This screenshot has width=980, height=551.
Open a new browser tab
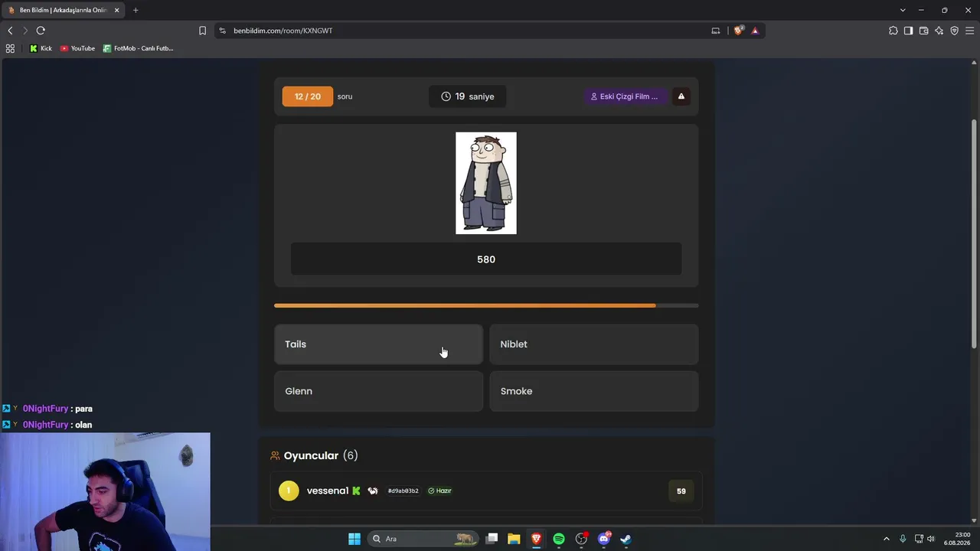pyautogui.click(x=136, y=10)
